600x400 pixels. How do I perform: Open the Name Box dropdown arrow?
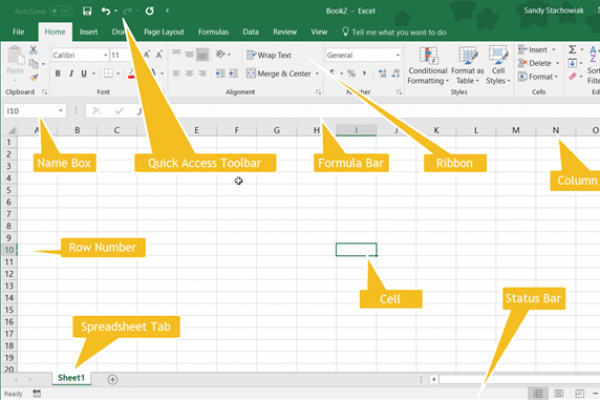point(61,111)
